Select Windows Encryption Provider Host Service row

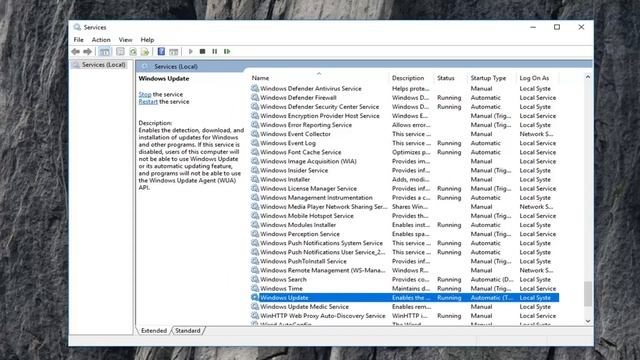coord(404,116)
